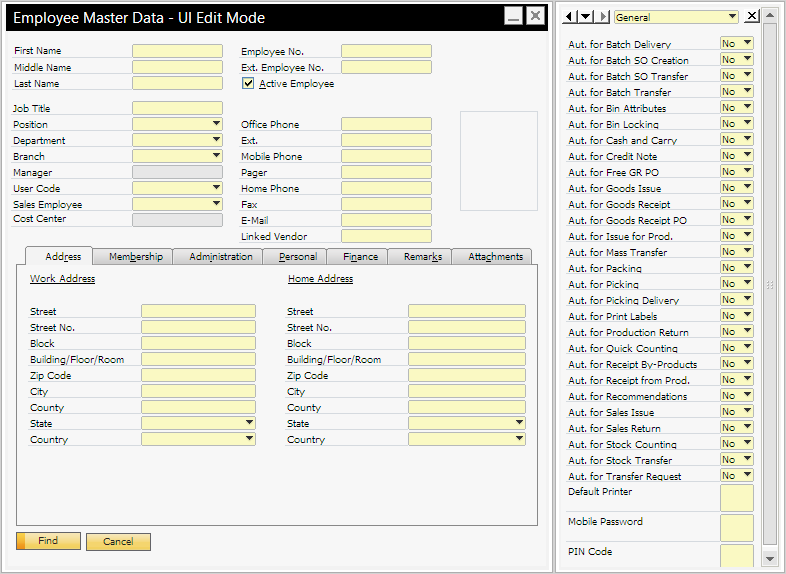Screen dimensions: 786x574
Task: Click the side panel resize grip handle
Action: coord(769,285)
